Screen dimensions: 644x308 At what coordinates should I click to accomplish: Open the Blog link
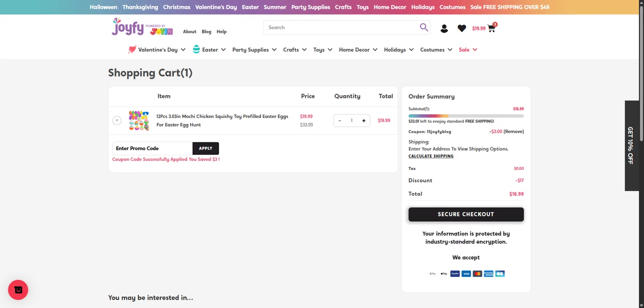(207, 32)
